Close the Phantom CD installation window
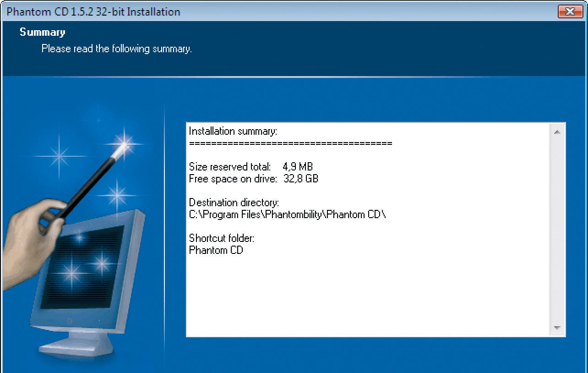The width and height of the screenshot is (588, 373). (570, 11)
